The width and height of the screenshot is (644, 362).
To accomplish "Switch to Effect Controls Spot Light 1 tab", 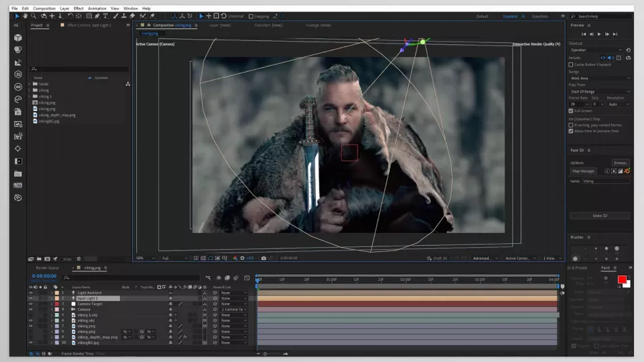I will (x=89, y=25).
